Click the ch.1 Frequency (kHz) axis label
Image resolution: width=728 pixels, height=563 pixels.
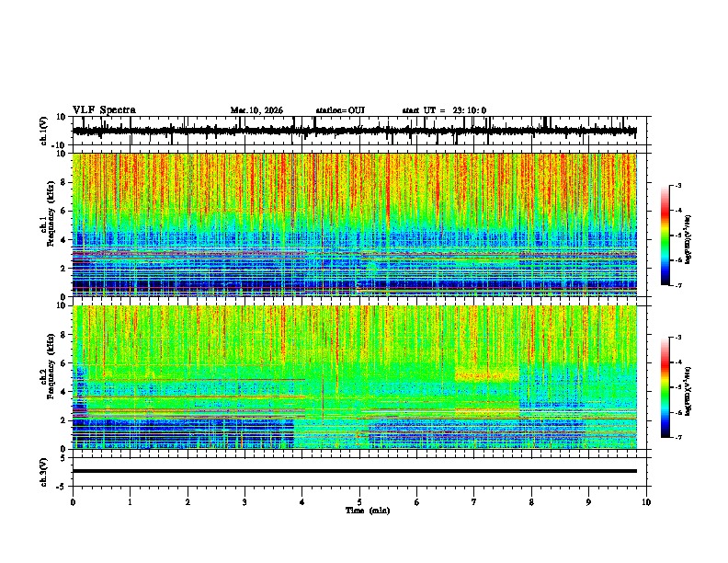(49, 213)
